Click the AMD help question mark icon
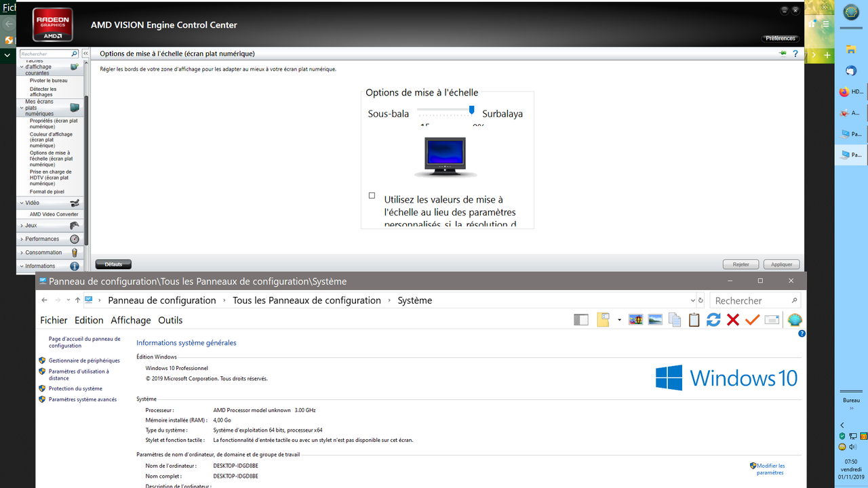This screenshot has width=868, height=488. tap(795, 54)
